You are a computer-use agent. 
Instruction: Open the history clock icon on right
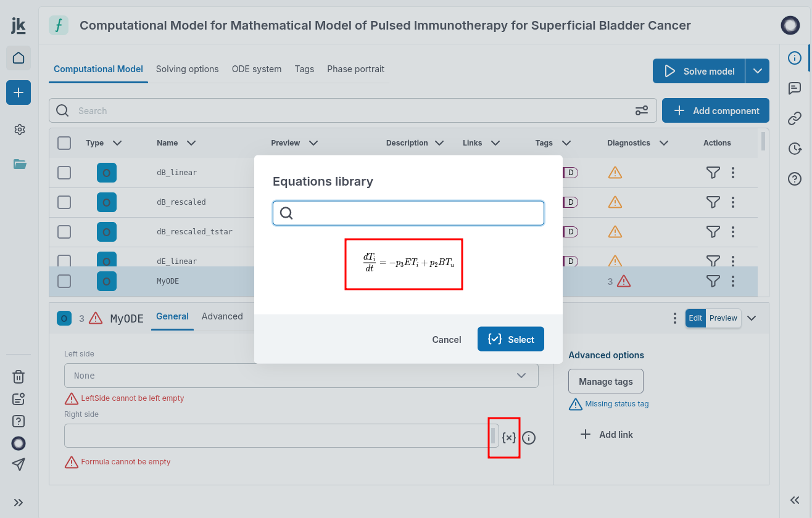click(x=795, y=149)
